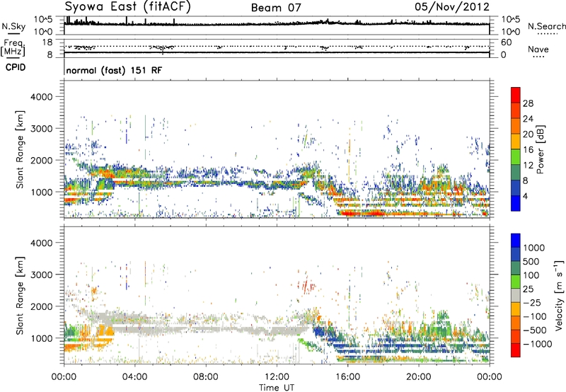Image resolution: width=566 pixels, height=392 pixels.
Task: Click the "-100" velocity colorbar value
Action: click(534, 316)
